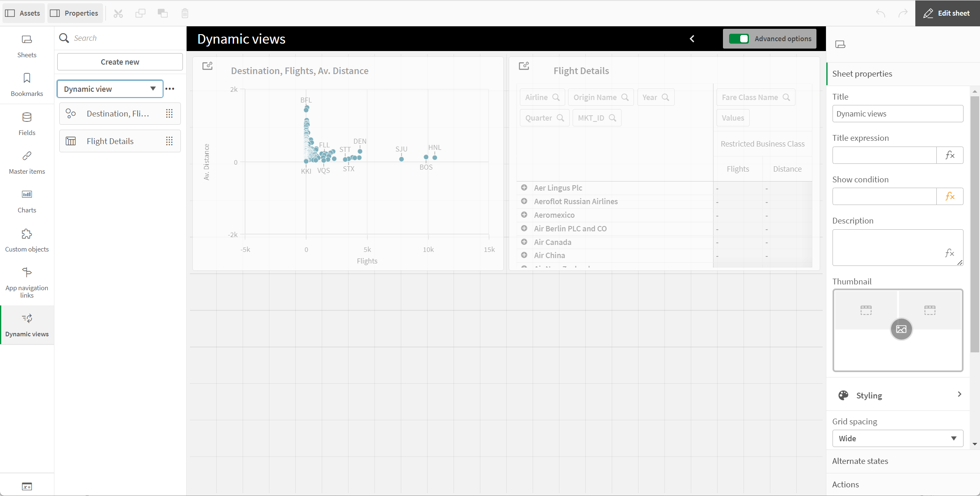The height and width of the screenshot is (496, 980).
Task: Click the Create new button
Action: [119, 62]
